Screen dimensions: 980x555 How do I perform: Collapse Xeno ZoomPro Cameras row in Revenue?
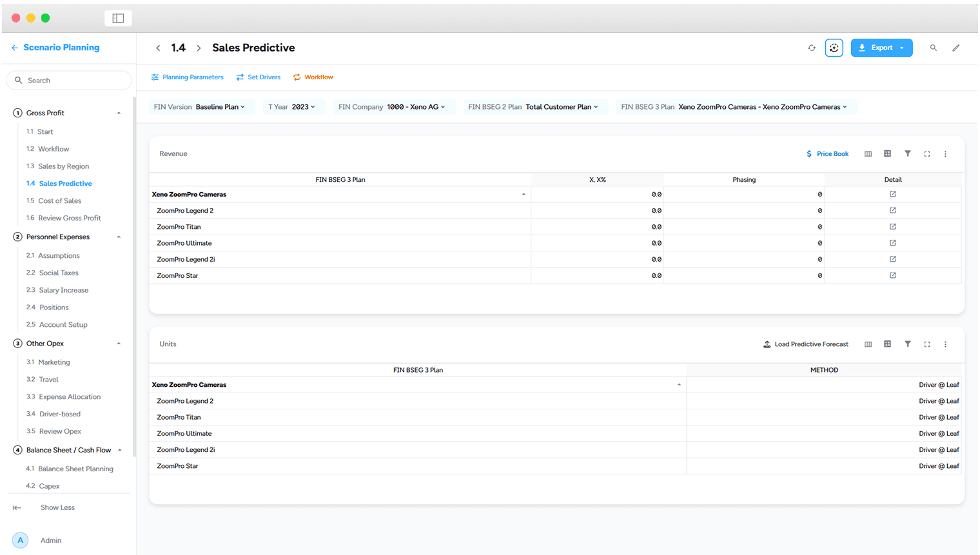click(524, 194)
